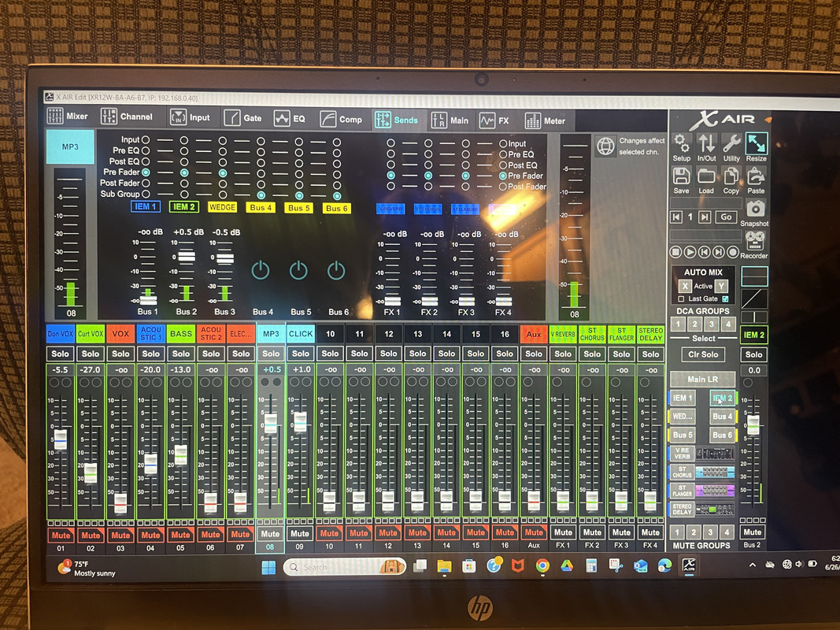Toggle Auto Mix Y button
The image size is (840, 630).
pyautogui.click(x=721, y=286)
